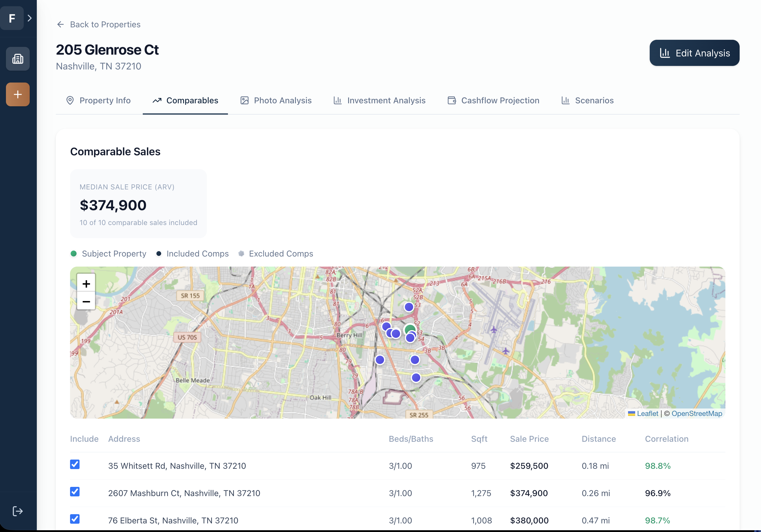761x532 pixels.
Task: Click the Back to Properties arrow link
Action: point(99,25)
